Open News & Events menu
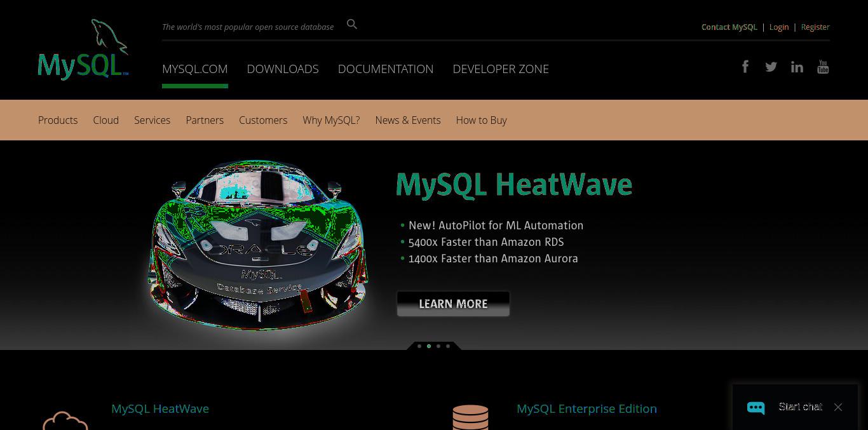The height and width of the screenshot is (430, 868). [x=408, y=120]
